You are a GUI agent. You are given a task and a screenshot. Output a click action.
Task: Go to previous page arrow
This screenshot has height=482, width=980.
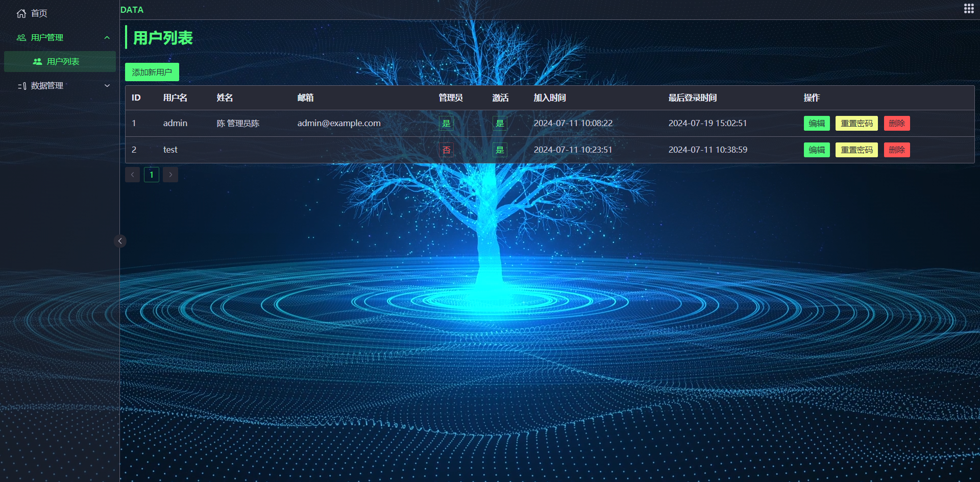point(132,175)
